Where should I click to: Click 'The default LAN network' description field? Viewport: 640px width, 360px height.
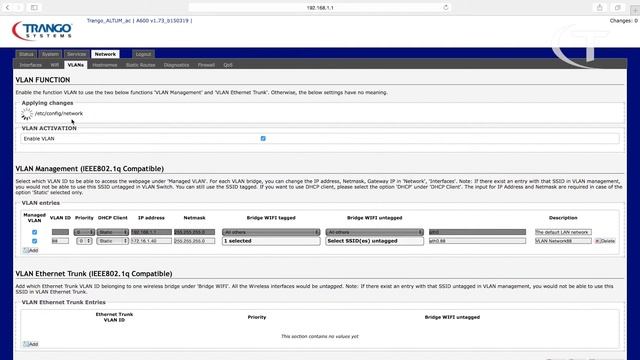click(x=563, y=232)
